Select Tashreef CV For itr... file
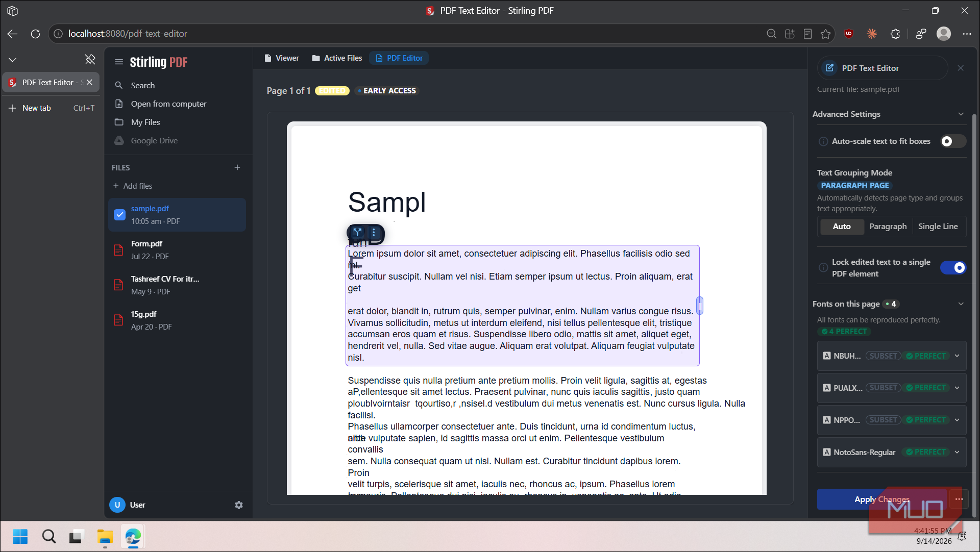The image size is (980, 552). tap(177, 285)
